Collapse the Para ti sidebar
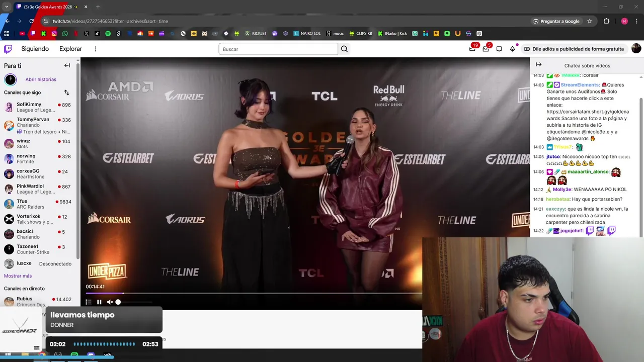 pos(67,65)
